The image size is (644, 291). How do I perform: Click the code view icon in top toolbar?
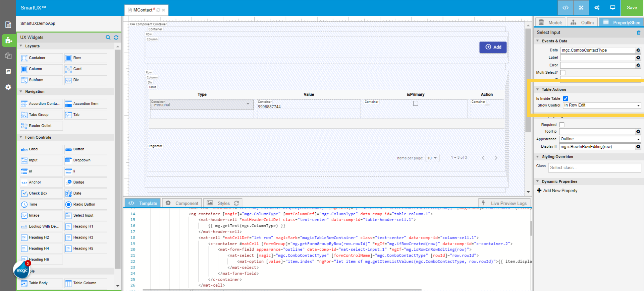(x=565, y=8)
